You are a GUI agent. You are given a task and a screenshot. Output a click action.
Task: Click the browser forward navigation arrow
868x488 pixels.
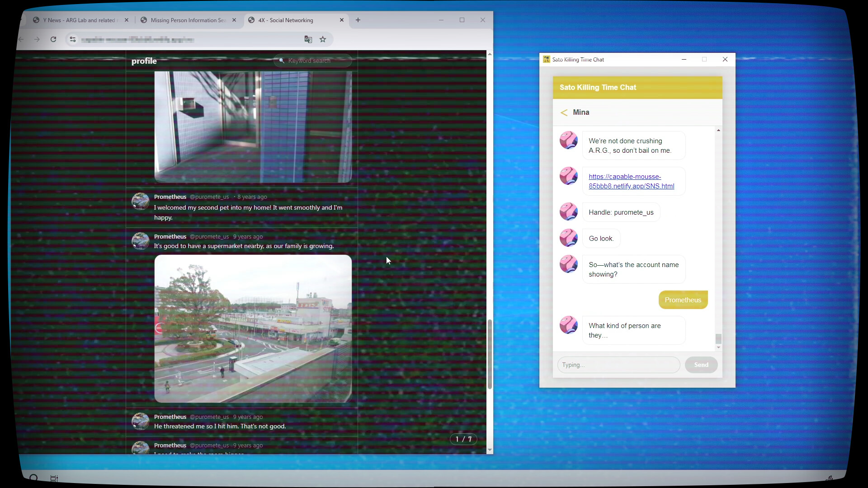[37, 39]
